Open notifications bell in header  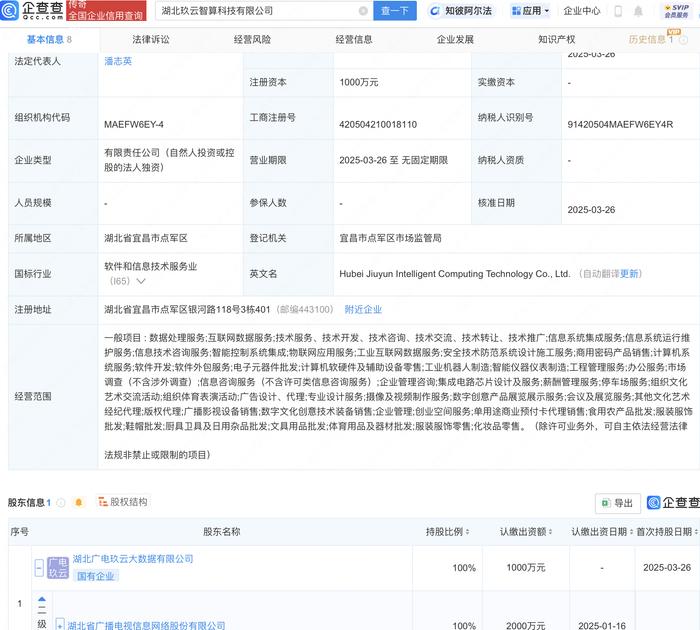click(x=638, y=11)
